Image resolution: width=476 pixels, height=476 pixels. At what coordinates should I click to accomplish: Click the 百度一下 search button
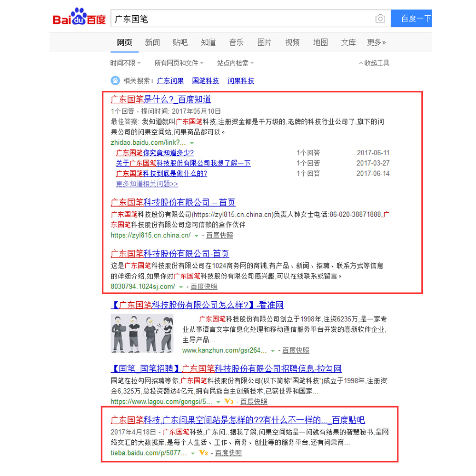tap(411, 19)
